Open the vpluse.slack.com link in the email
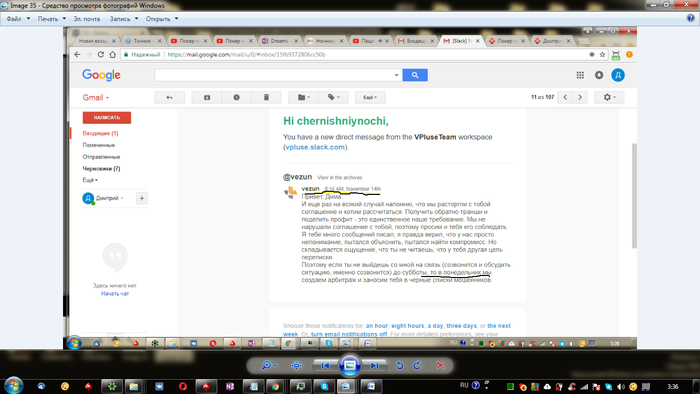 click(315, 147)
